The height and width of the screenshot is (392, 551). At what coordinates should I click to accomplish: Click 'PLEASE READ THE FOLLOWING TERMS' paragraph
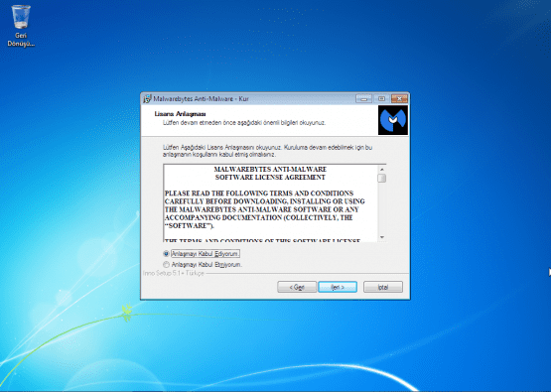(265, 209)
